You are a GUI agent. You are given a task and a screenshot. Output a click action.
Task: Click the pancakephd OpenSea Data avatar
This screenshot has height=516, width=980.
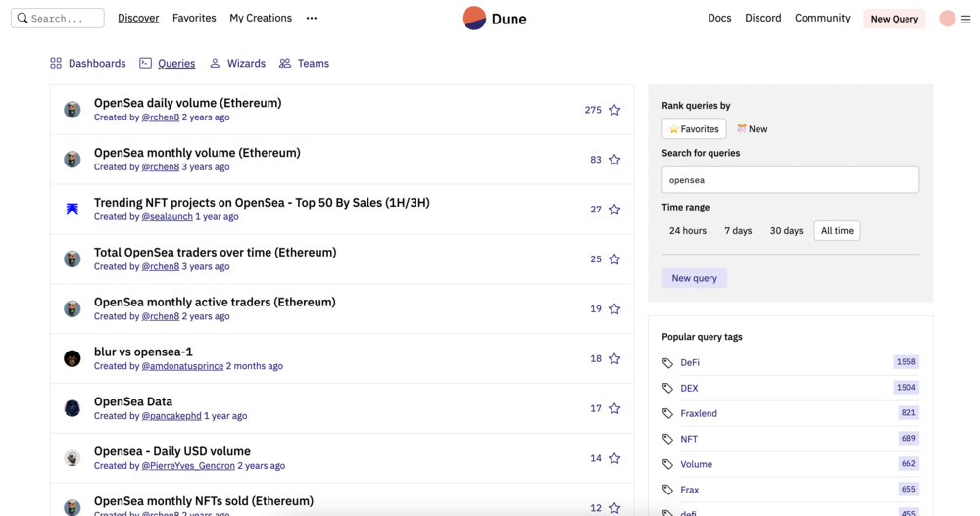tap(73, 408)
